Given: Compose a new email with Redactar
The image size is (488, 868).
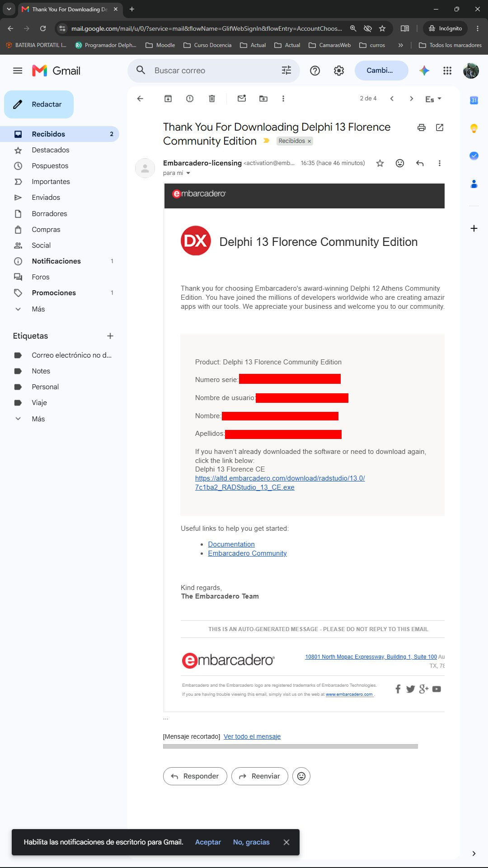Looking at the screenshot, I should (x=39, y=104).
